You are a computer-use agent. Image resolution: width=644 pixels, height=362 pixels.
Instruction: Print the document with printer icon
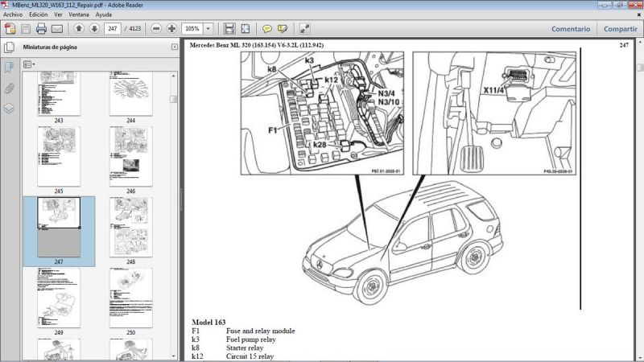coord(42,29)
